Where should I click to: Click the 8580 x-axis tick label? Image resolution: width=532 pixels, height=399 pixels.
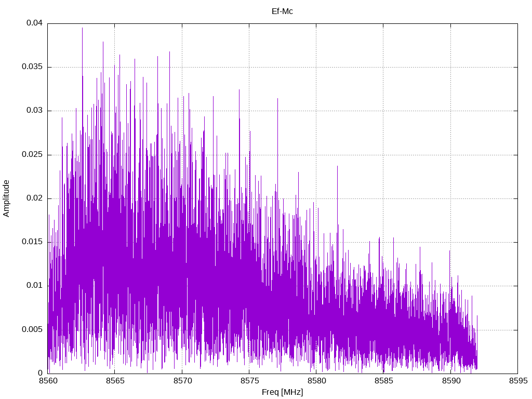[316, 381]
